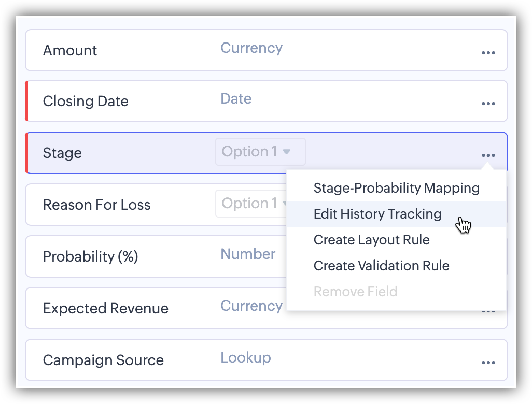The height and width of the screenshot is (404, 532).
Task: Click the Currency type of Amount field
Action: 251,48
